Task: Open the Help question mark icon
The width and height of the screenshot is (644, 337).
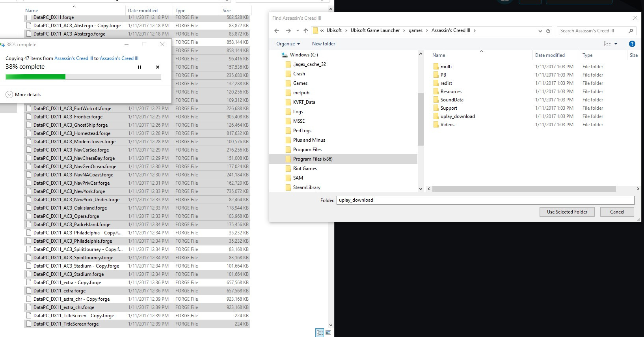Action: tap(632, 44)
